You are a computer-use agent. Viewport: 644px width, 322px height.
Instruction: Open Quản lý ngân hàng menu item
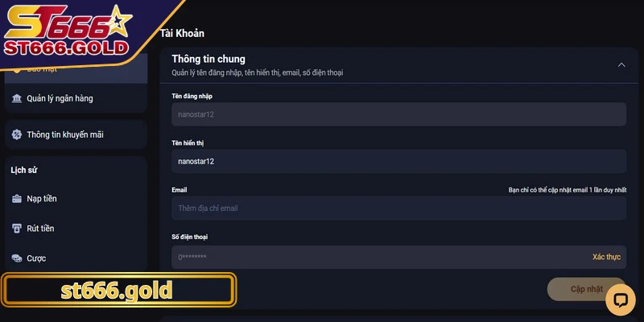point(76,98)
